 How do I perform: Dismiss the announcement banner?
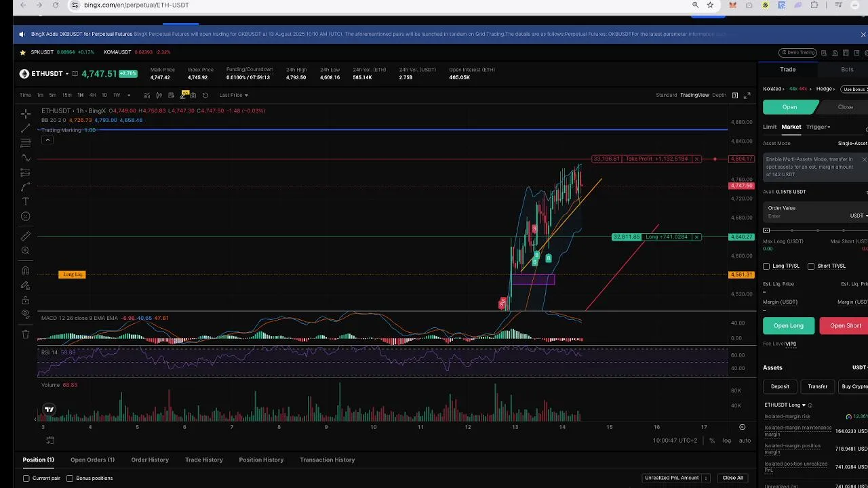(863, 35)
